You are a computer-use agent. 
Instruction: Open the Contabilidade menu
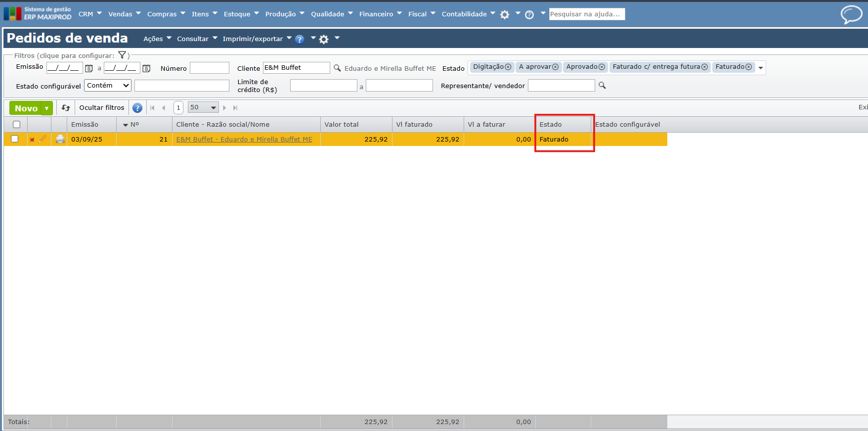tap(469, 14)
